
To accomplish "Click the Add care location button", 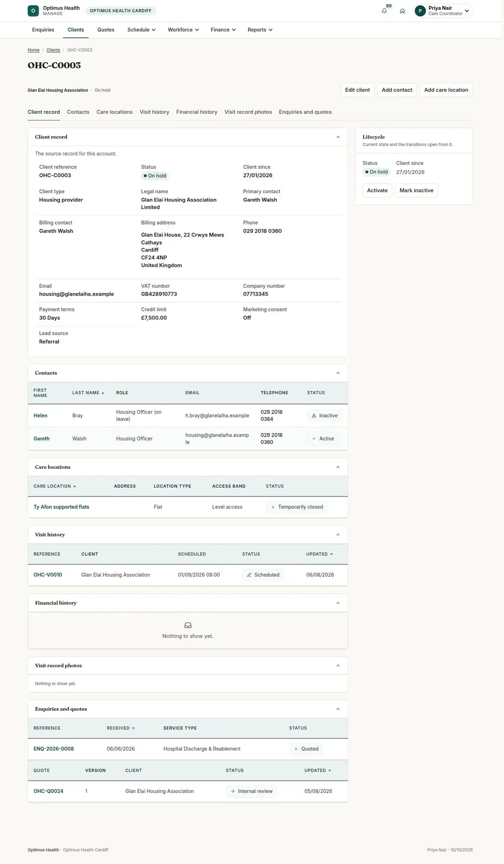I will pyautogui.click(x=446, y=90).
